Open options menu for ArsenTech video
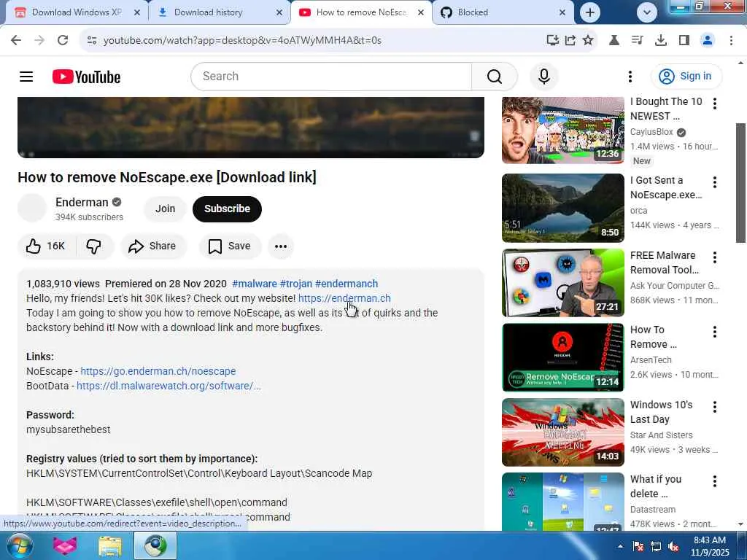The image size is (747, 560). tap(714, 332)
